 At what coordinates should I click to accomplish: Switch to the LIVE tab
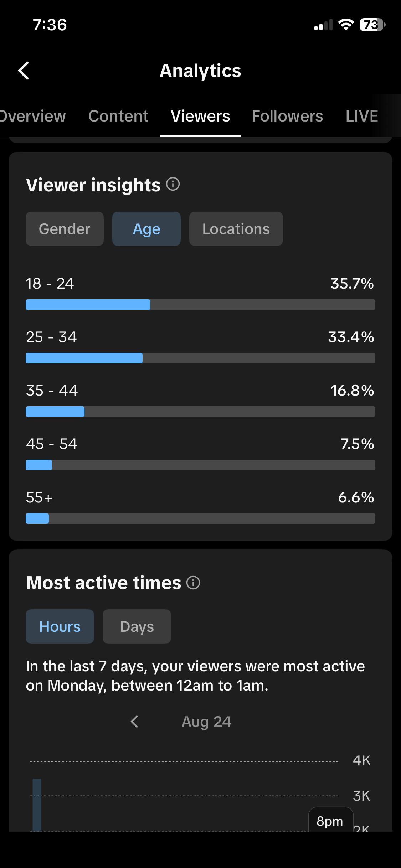(x=362, y=116)
